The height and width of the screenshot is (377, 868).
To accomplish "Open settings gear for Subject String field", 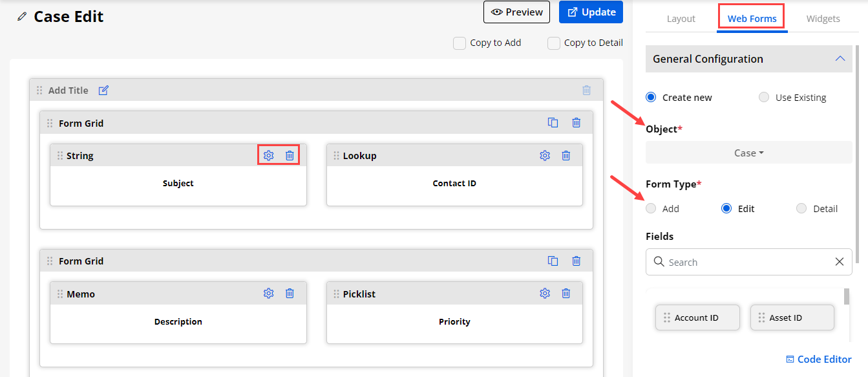I will [269, 155].
